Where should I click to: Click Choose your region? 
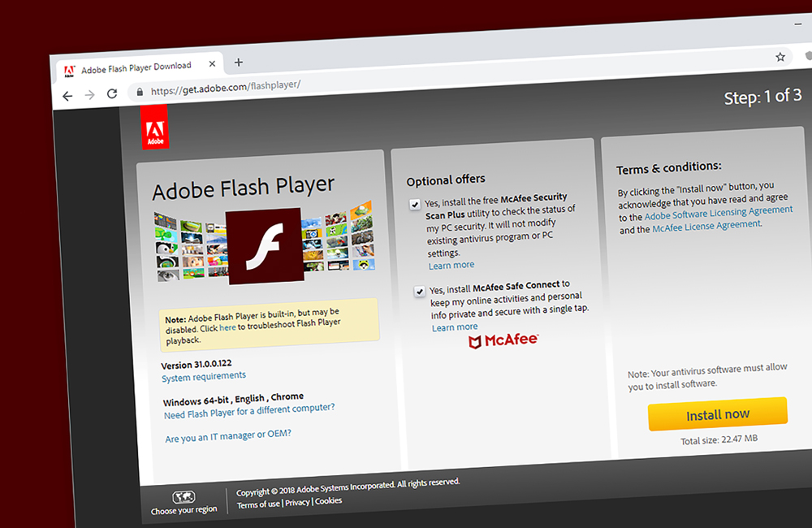click(x=184, y=510)
